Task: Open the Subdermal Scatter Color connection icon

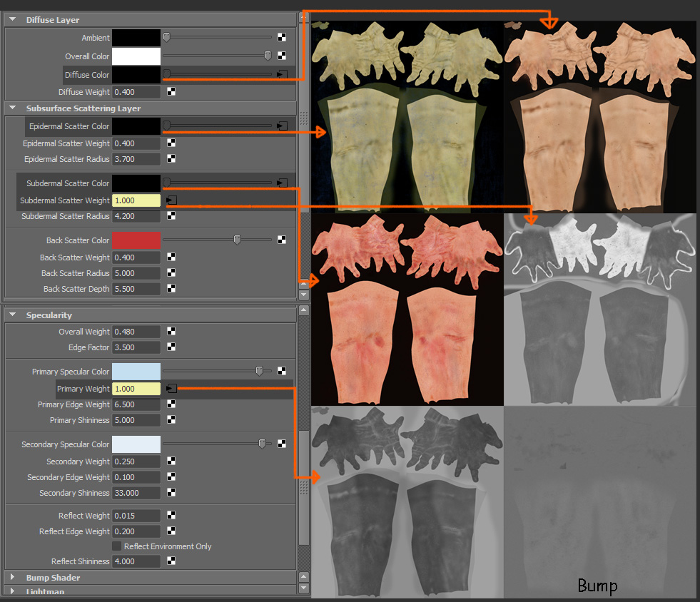Action: point(282,183)
